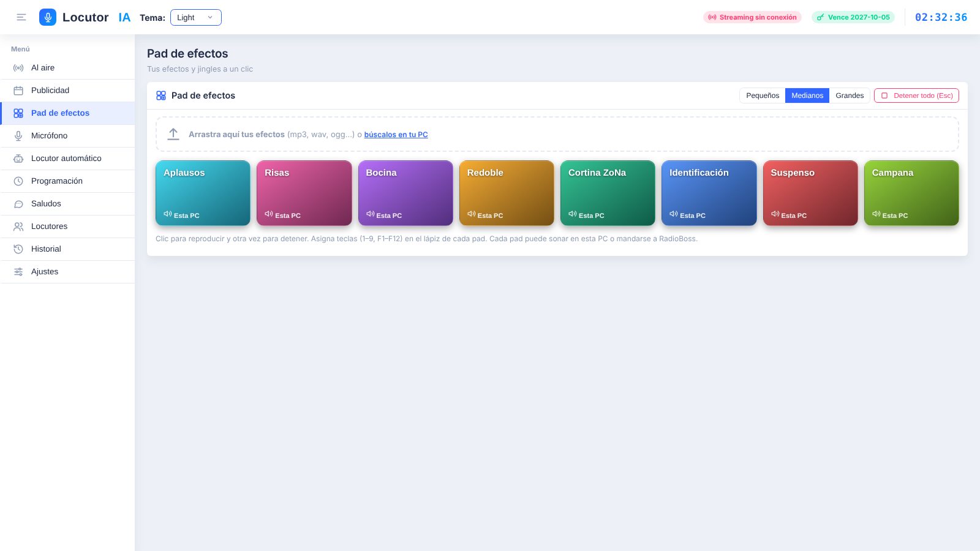This screenshot has height=551, width=980.
Task: Play the Aplausos effect pad
Action: point(203,193)
